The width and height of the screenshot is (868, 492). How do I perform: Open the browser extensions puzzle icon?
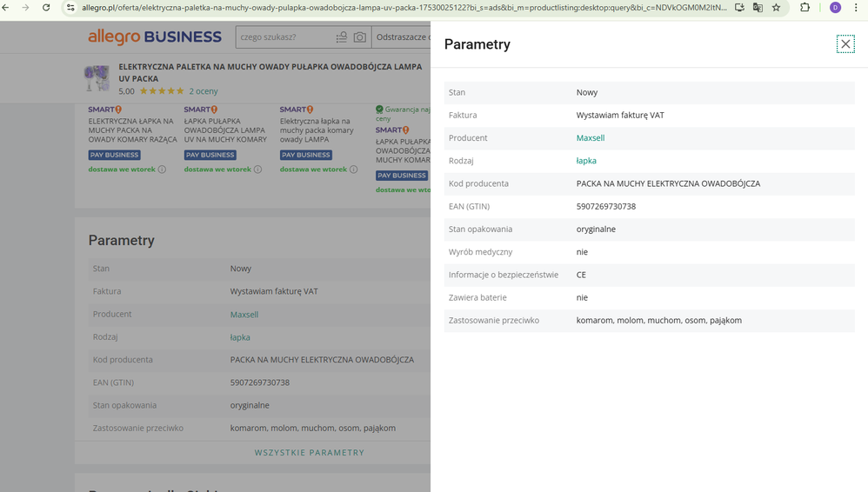tap(805, 8)
